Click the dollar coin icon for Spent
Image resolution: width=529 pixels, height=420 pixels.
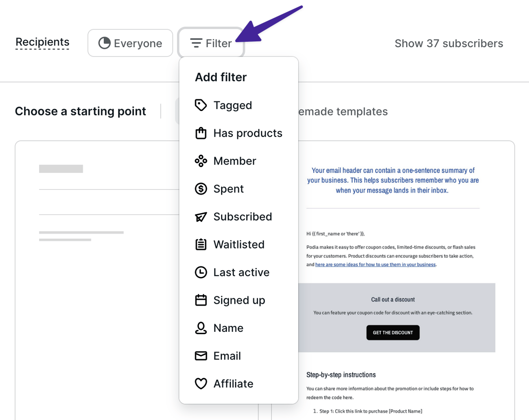tap(201, 189)
